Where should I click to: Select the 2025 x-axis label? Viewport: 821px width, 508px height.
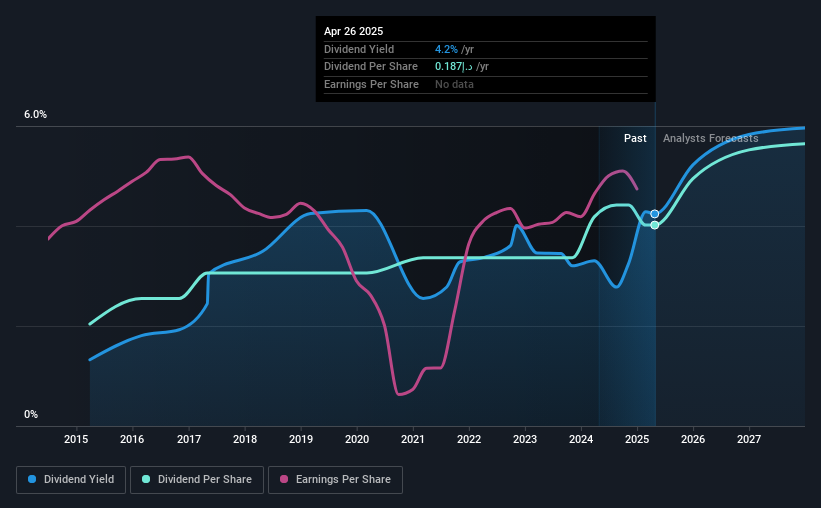(x=637, y=439)
